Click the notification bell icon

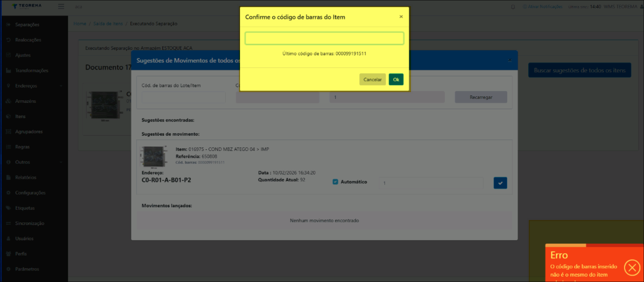point(513,7)
